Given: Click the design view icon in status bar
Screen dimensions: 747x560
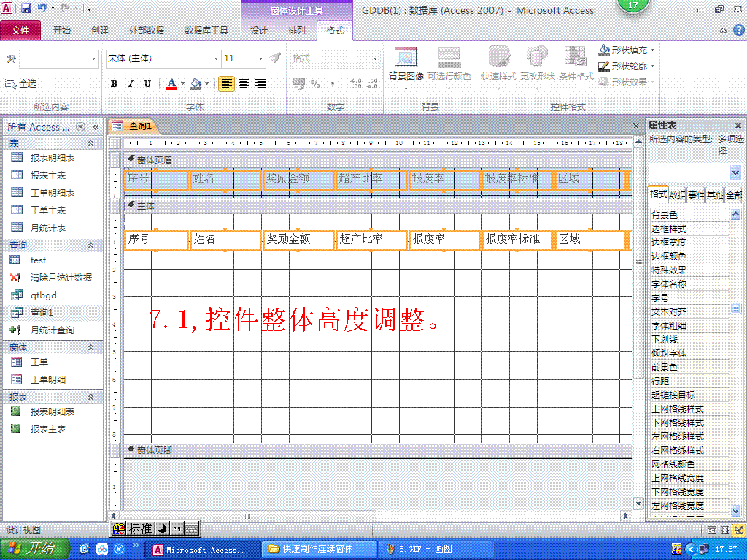Looking at the screenshot, I should tap(739, 529).
